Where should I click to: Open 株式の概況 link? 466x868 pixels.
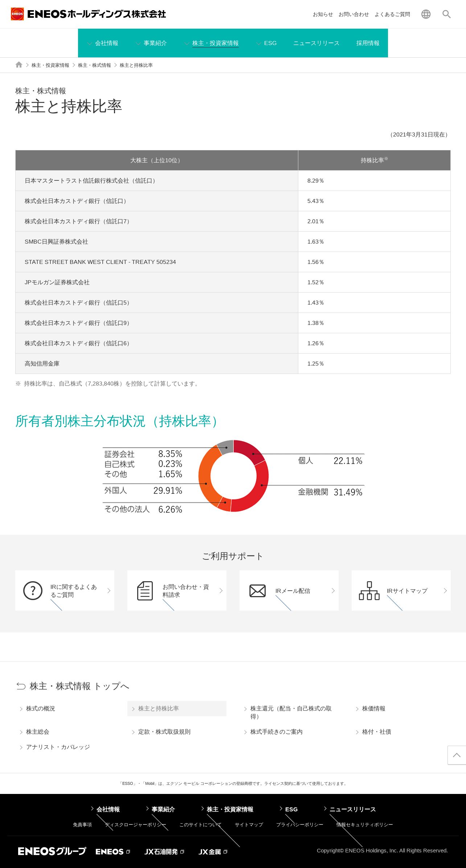click(40, 709)
